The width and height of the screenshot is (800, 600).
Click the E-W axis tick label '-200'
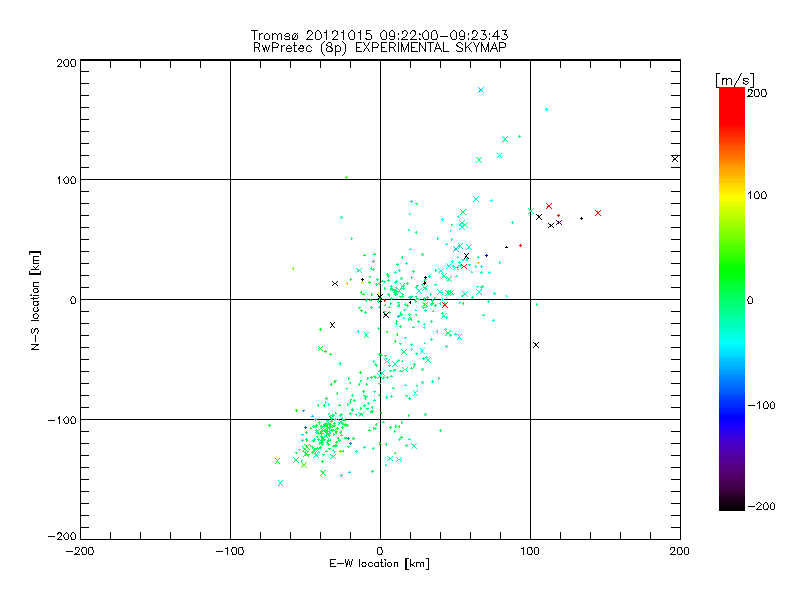(80, 552)
